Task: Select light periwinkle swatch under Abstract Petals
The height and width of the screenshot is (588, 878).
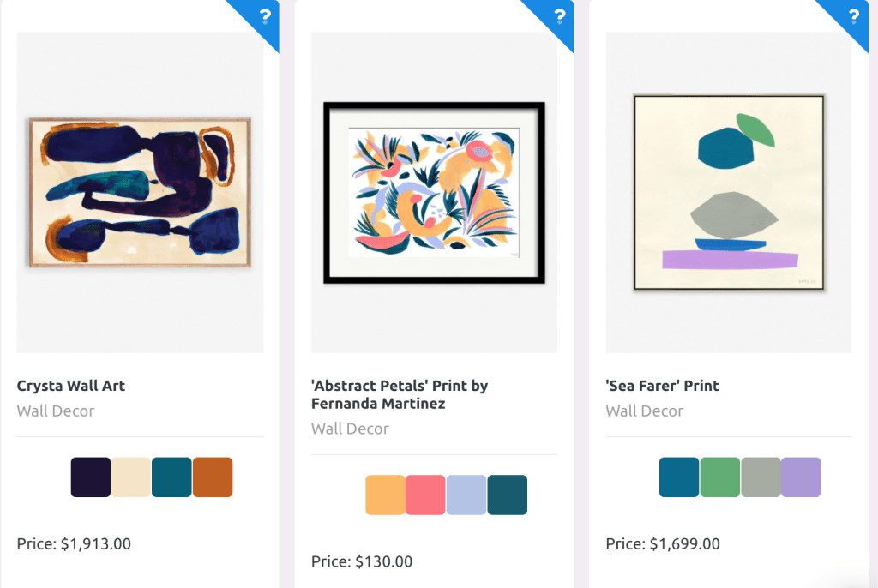Action: point(466,495)
